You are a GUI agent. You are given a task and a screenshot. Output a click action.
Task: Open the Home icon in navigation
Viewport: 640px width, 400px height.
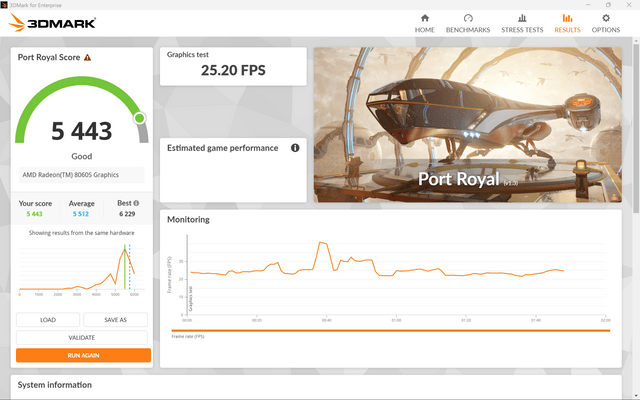424,18
